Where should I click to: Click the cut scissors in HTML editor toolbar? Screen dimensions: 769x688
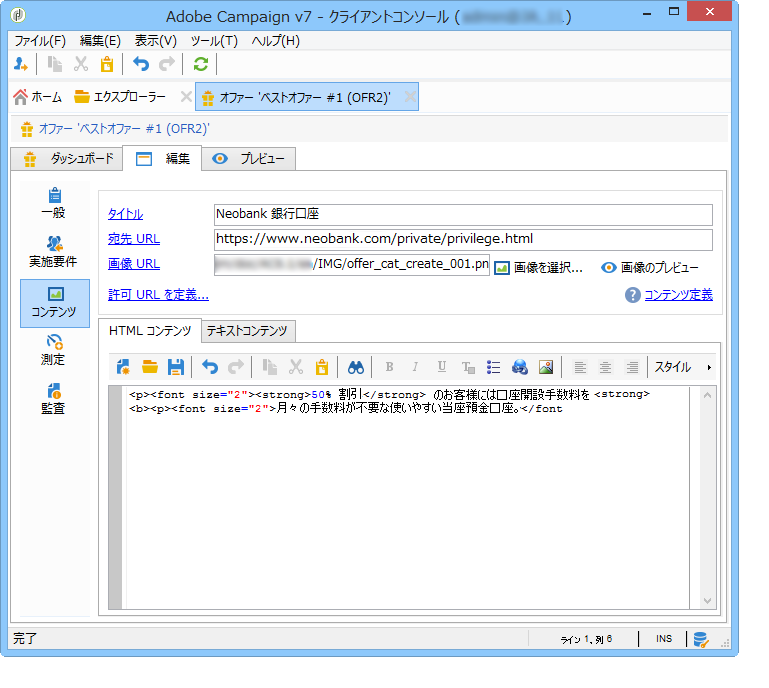(x=296, y=367)
